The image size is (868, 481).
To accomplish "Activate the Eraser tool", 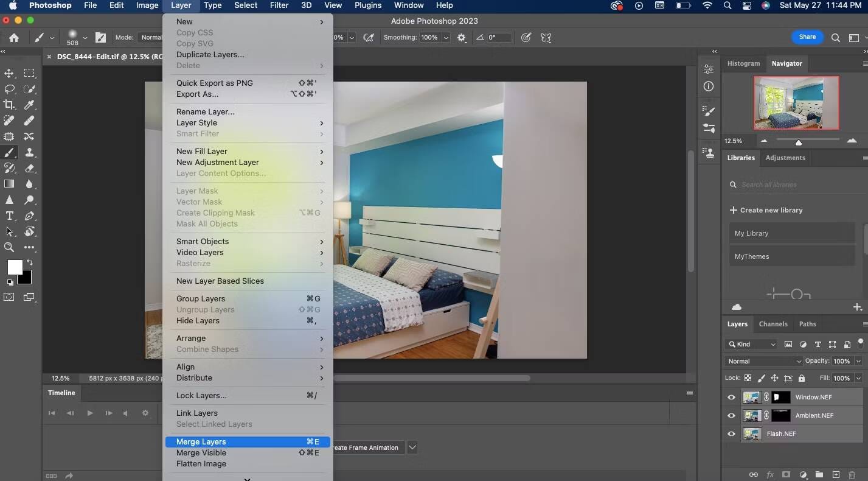I will (29, 168).
